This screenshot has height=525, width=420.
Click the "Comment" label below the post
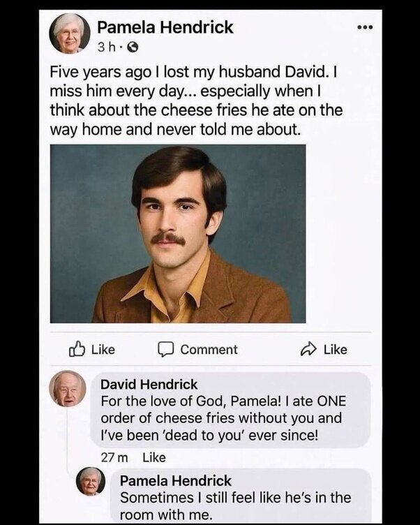[x=209, y=350]
